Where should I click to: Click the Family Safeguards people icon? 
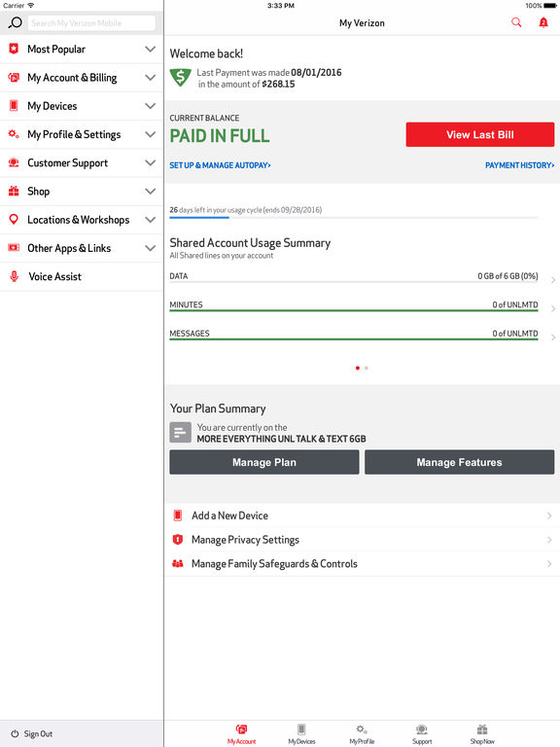(x=178, y=563)
